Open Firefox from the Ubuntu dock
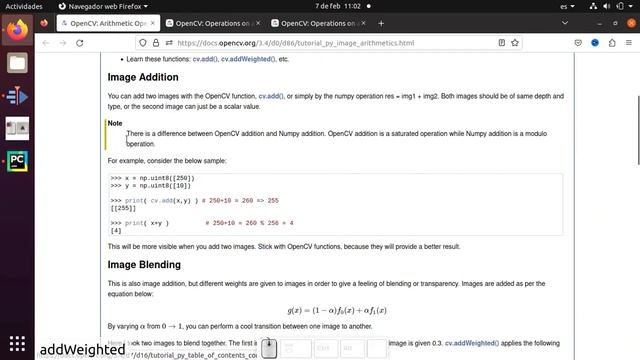Image resolution: width=640 pixels, height=360 pixels. pos(17,29)
